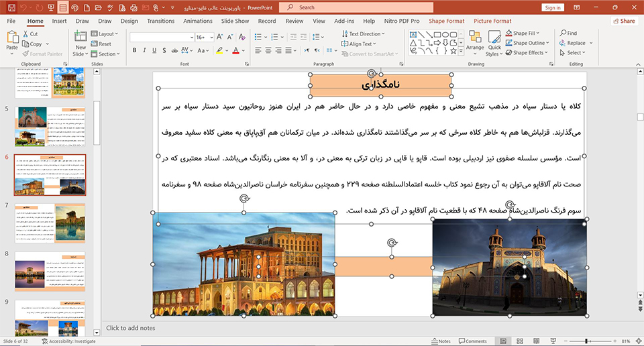This screenshot has height=346, width=644.
Task: Open the Text Direction dropdown
Action: coord(363,34)
